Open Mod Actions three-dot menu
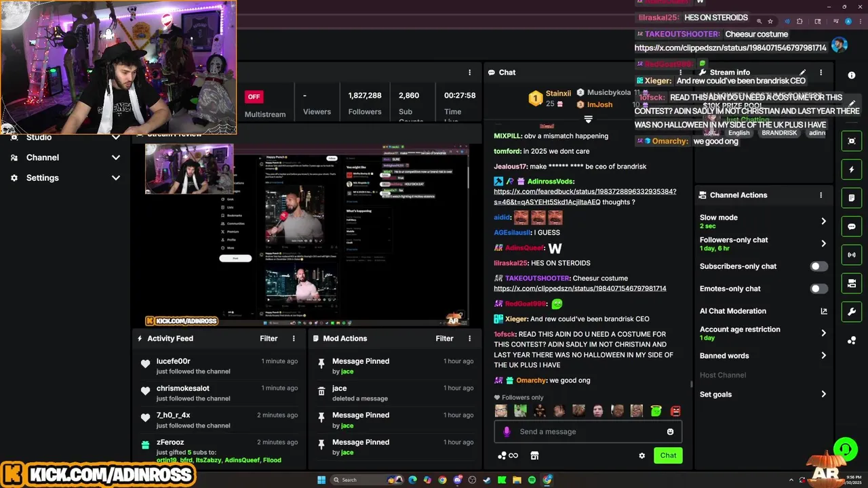This screenshot has width=868, height=488. point(469,338)
